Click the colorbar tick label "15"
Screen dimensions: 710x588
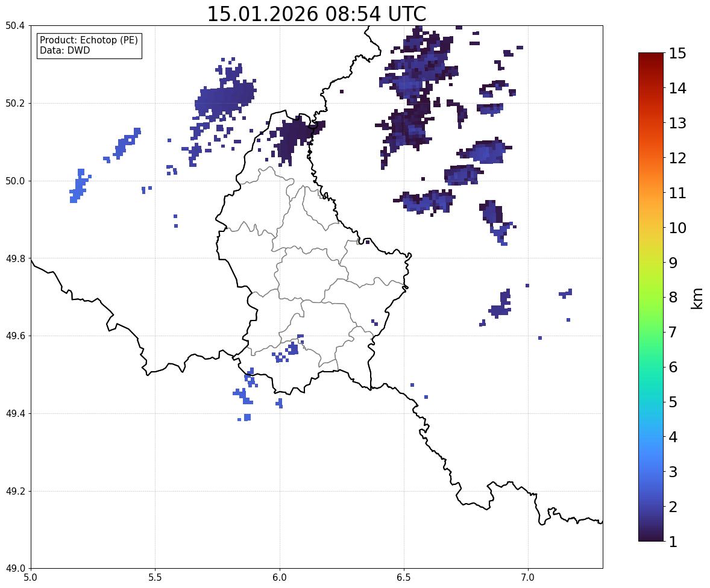[x=677, y=54]
